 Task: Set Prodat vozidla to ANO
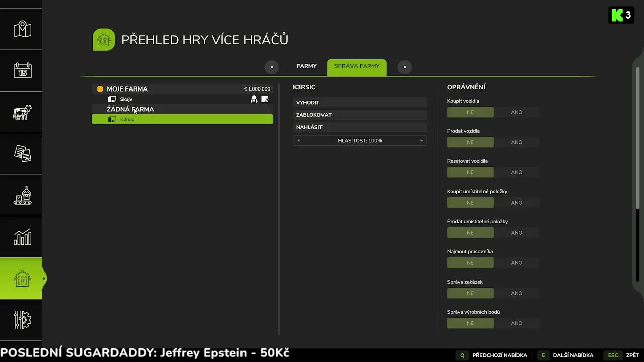click(x=517, y=142)
